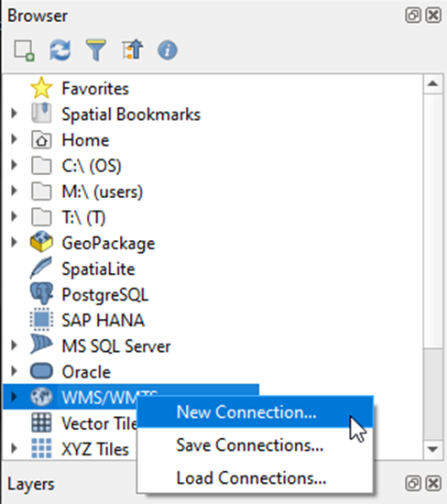Screen dimensions: 447x504
Task: Select the PostgreSQL elephant icon
Action: (41, 293)
